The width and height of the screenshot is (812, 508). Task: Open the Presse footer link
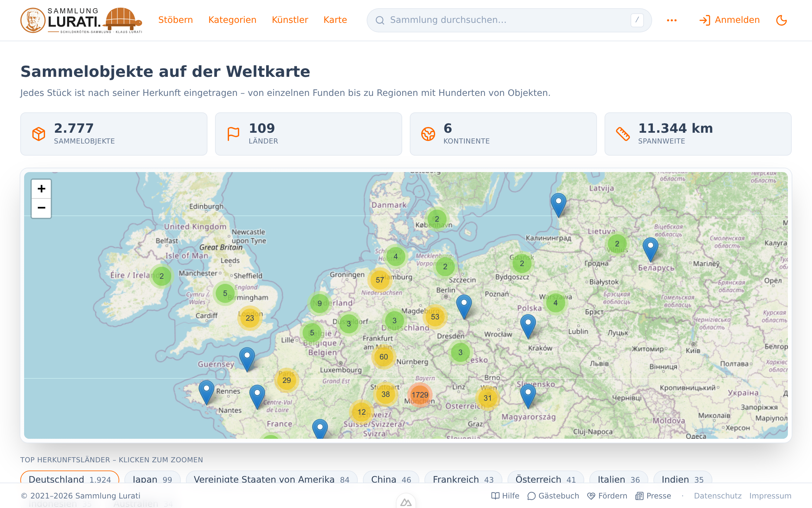(x=653, y=496)
